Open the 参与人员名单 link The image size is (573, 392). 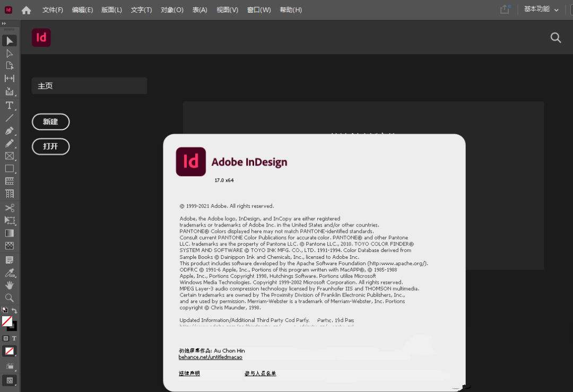(260, 373)
